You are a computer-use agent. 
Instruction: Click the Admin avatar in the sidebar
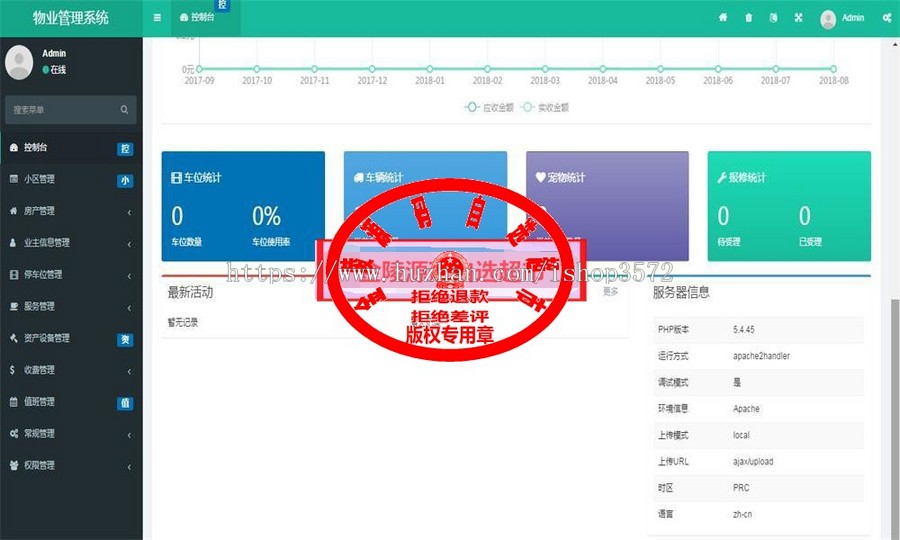19,63
